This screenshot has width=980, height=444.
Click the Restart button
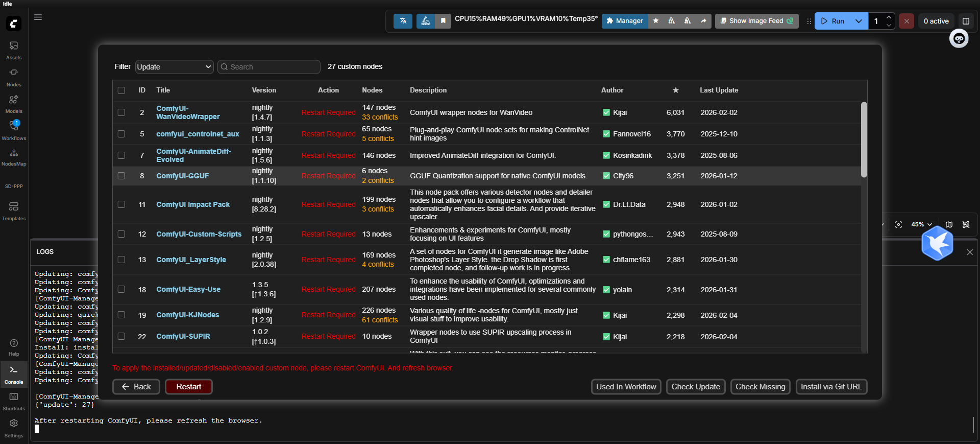click(x=189, y=387)
